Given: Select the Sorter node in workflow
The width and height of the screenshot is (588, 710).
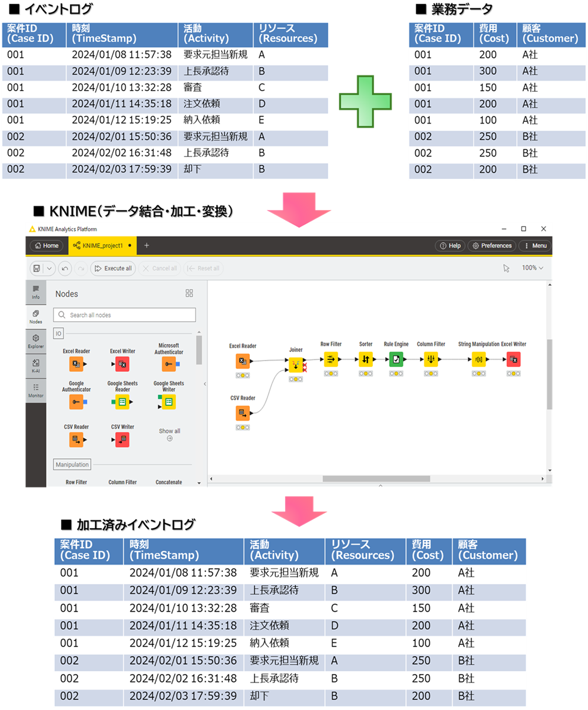Looking at the screenshot, I should tap(366, 359).
